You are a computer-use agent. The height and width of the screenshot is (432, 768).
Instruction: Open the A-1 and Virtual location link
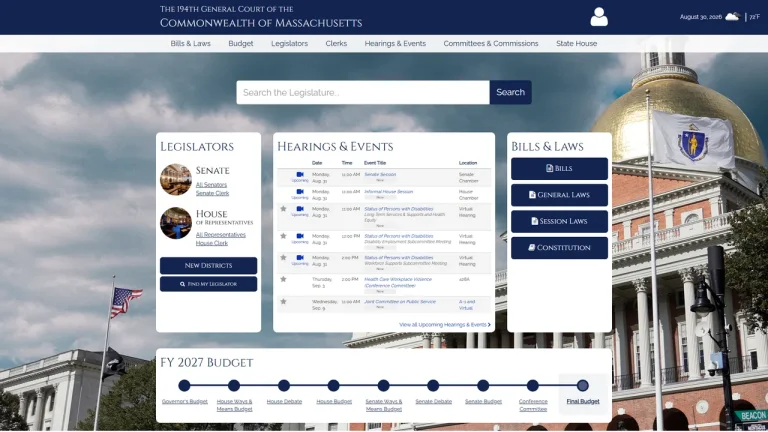pyautogui.click(x=466, y=305)
